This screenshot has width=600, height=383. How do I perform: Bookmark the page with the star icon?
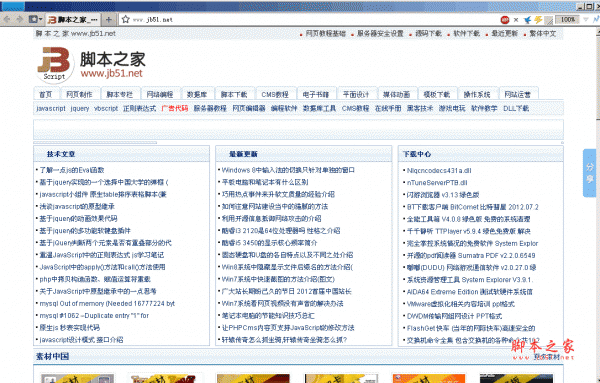[x=126, y=19]
